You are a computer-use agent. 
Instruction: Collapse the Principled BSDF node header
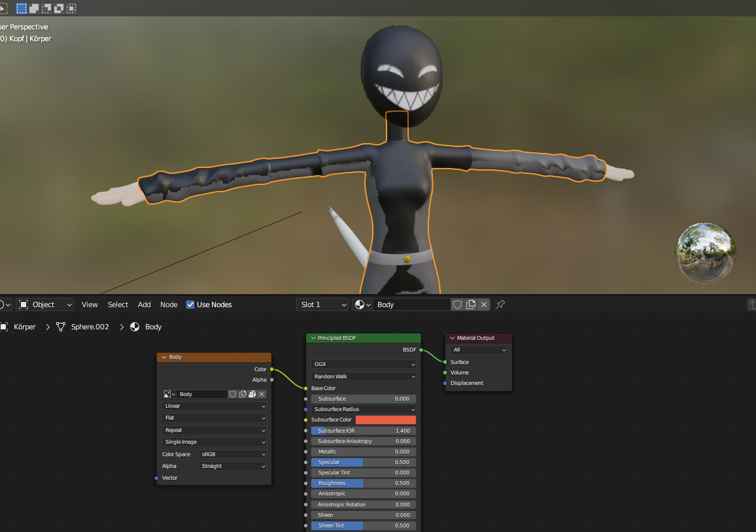313,338
